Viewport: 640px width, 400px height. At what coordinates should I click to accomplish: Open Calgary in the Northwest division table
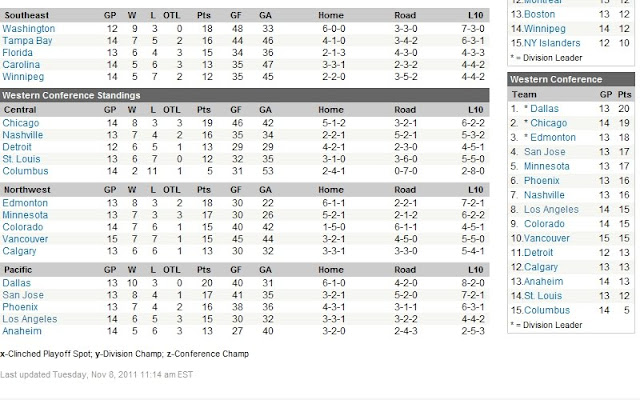click(x=22, y=249)
